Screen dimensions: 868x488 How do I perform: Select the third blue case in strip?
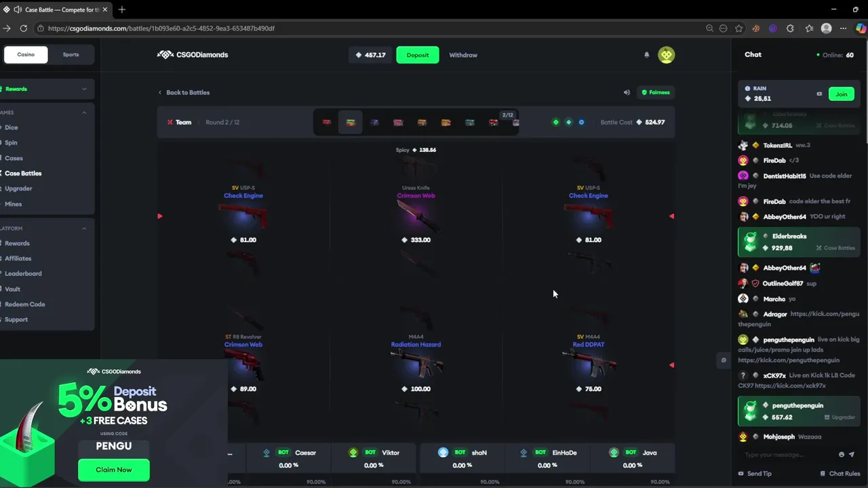coord(374,122)
